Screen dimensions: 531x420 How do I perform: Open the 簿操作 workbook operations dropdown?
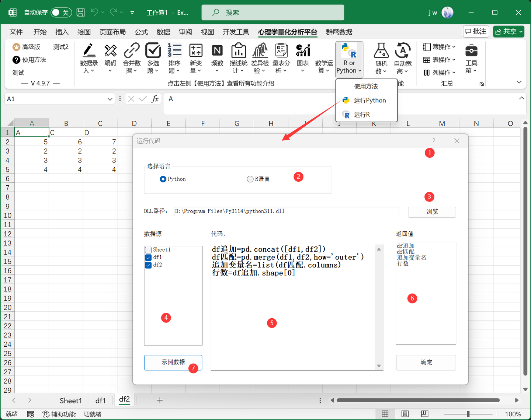pyautogui.click(x=439, y=47)
